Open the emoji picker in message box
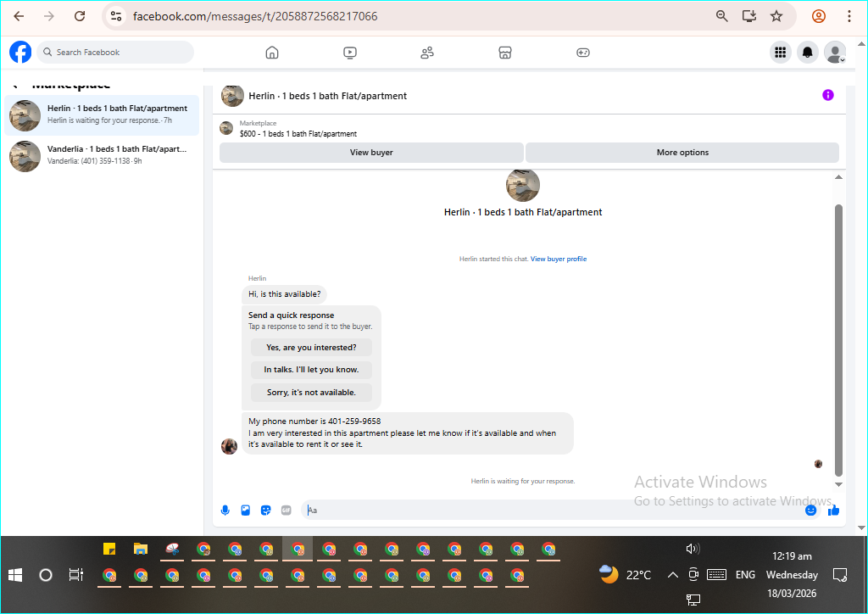Viewport: 868px width, 614px height. [810, 510]
